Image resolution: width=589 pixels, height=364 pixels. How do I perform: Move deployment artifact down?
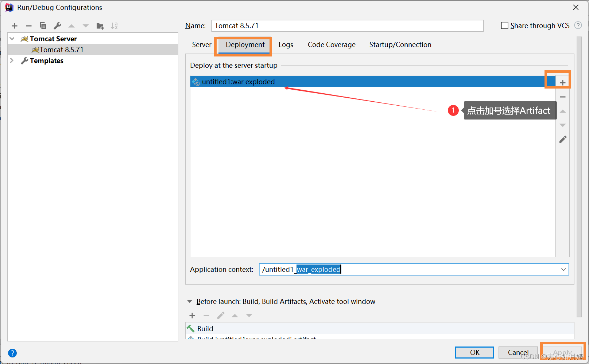coord(563,125)
